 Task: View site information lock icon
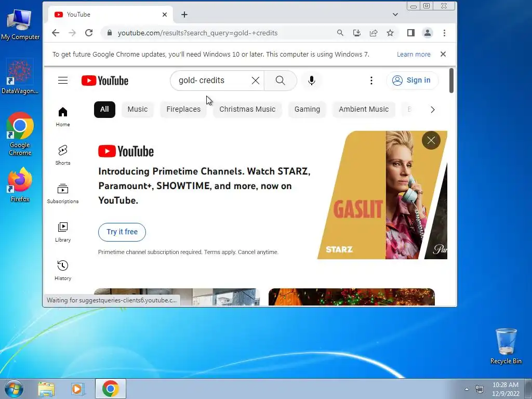point(109,33)
